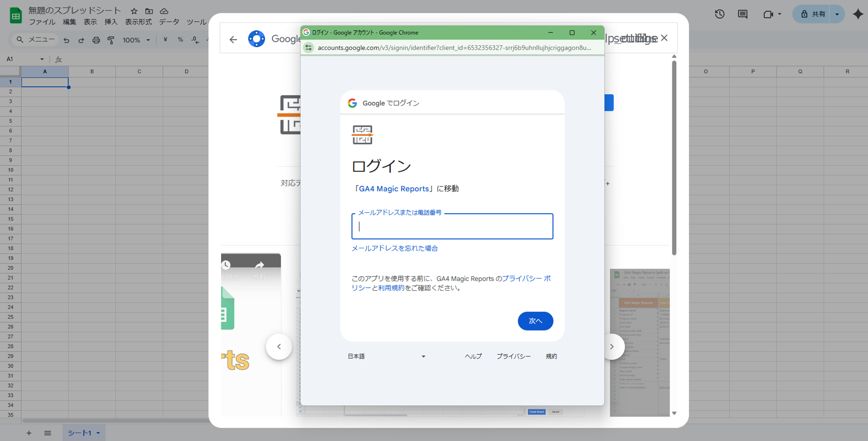The height and width of the screenshot is (441, 868).
Task: Click the Google Sheets home logo
Action: [x=16, y=16]
